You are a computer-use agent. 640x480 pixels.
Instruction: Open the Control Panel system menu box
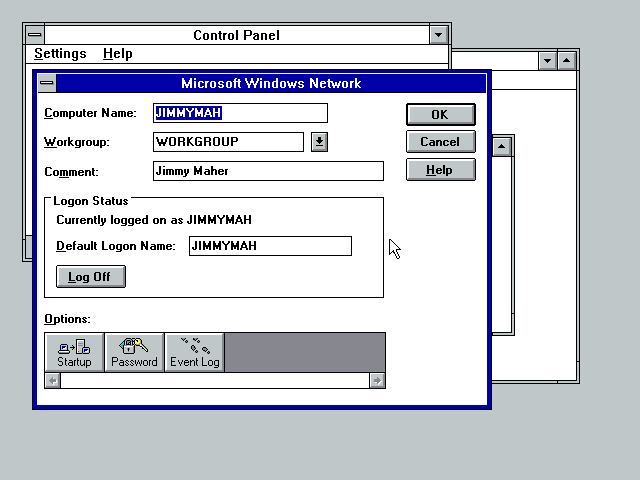(35, 35)
